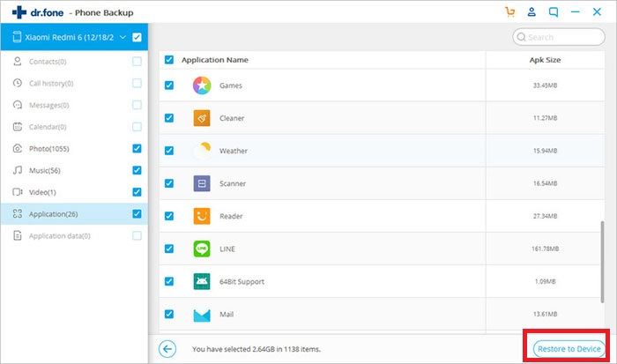Uncheck the 64Bit Support row checkbox
This screenshot has height=364, width=617.
point(169,281)
